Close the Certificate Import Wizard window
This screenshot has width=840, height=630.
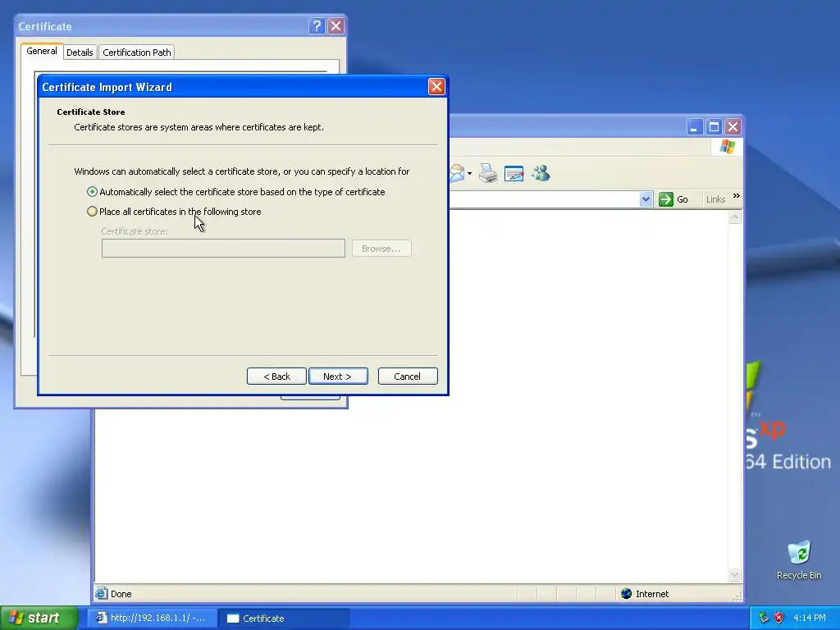coord(436,87)
